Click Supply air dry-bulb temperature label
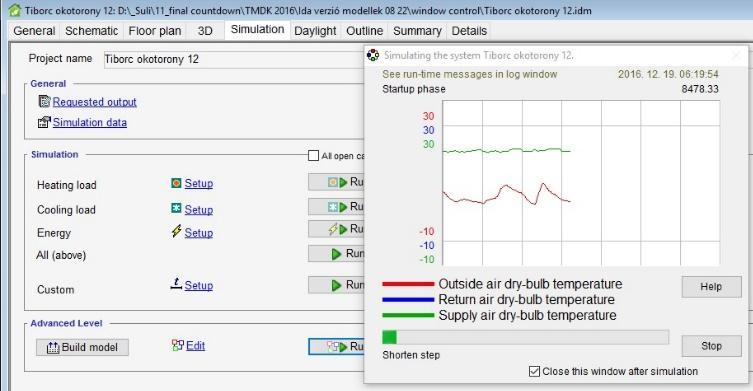The image size is (753, 391). 527,316
